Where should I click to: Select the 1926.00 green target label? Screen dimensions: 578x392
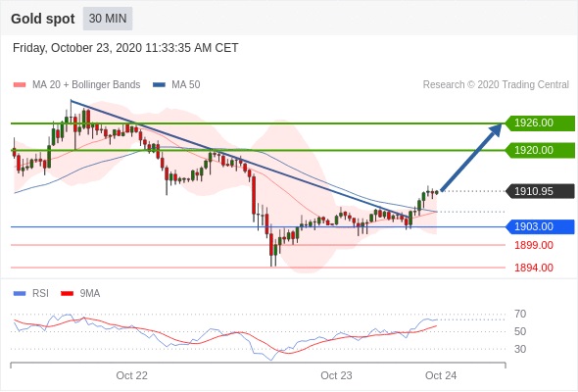coord(540,122)
